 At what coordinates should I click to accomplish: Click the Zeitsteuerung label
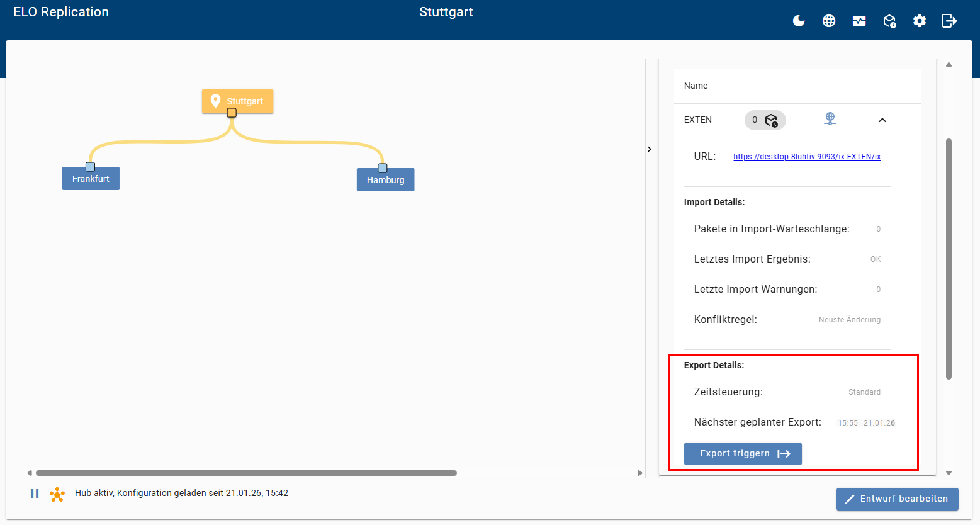click(x=728, y=392)
